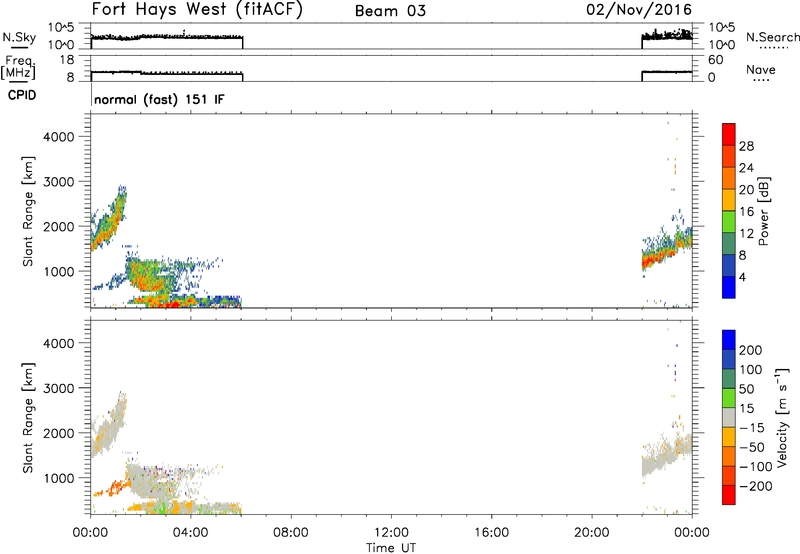Click the orange velocity streak near 01:00 UT

click(113, 489)
